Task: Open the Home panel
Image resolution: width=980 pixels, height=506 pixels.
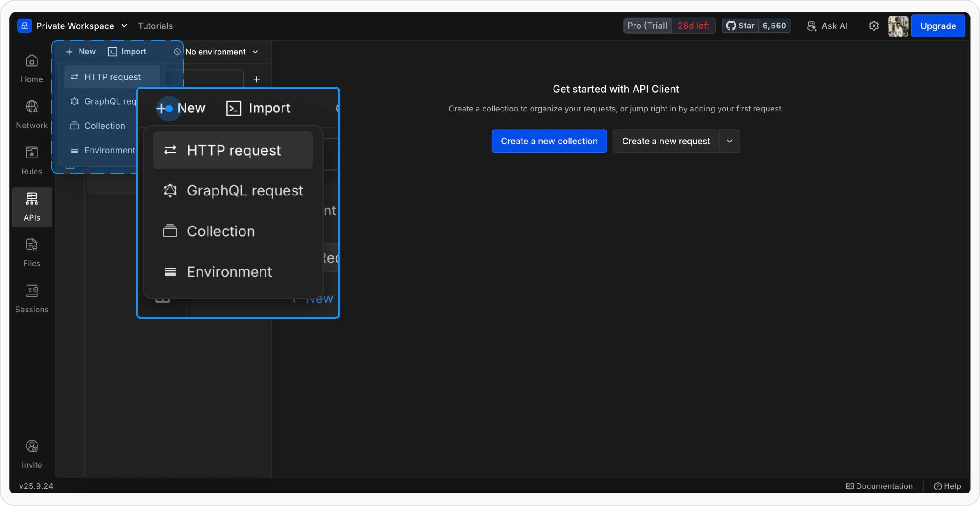Action: 32,68
